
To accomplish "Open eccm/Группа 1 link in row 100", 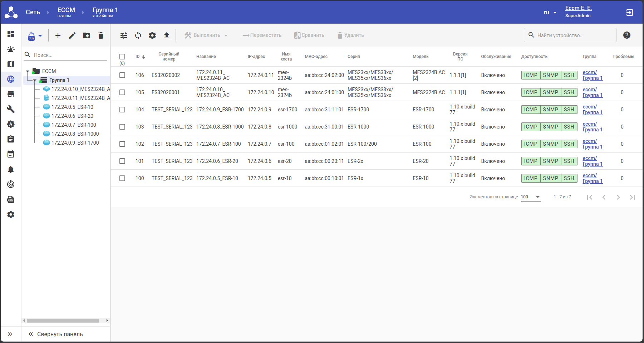I will coord(593,178).
